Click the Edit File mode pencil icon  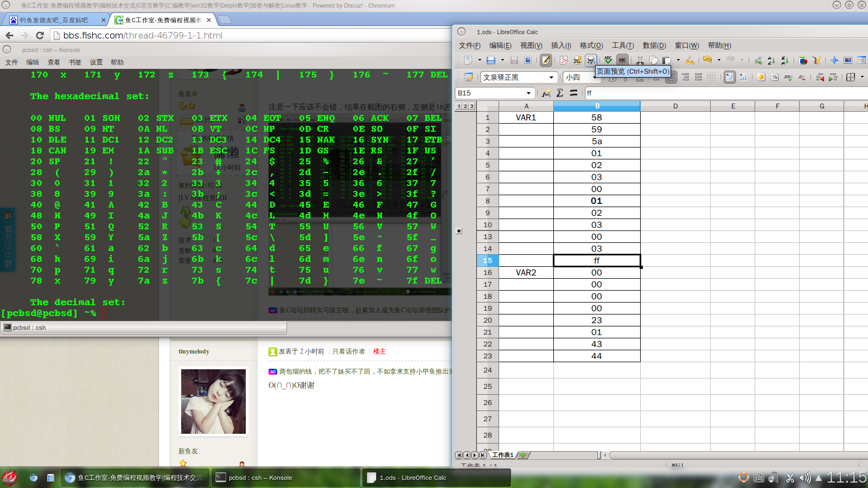(546, 60)
